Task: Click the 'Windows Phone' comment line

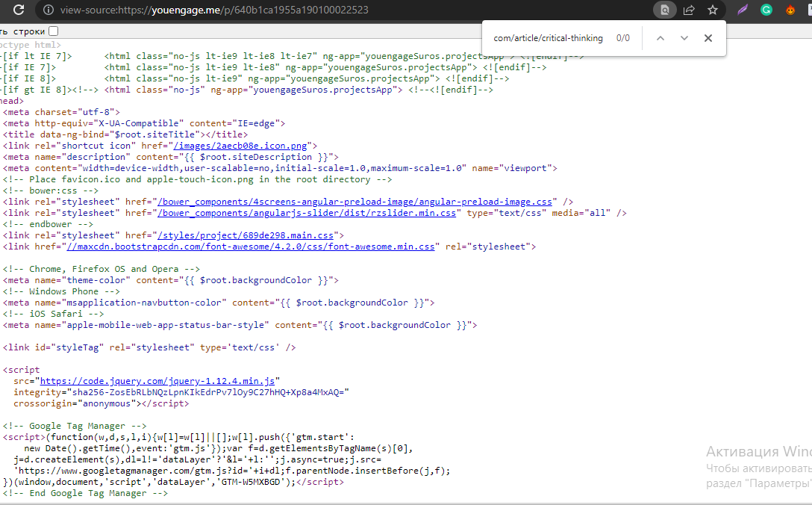Action: pyautogui.click(x=61, y=291)
